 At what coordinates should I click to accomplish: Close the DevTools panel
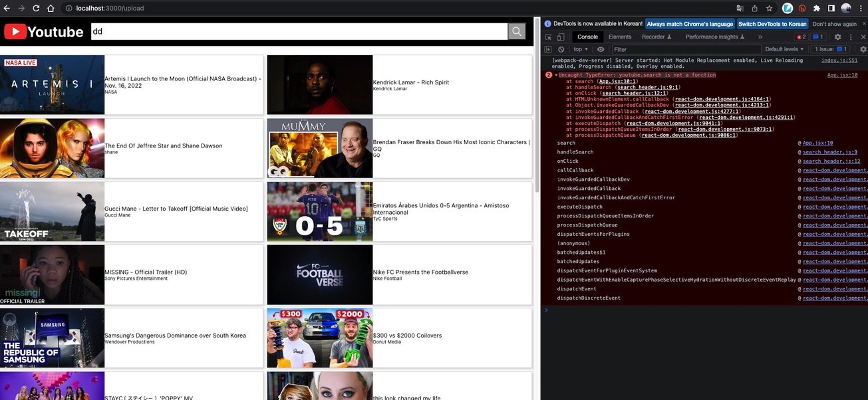point(862,37)
